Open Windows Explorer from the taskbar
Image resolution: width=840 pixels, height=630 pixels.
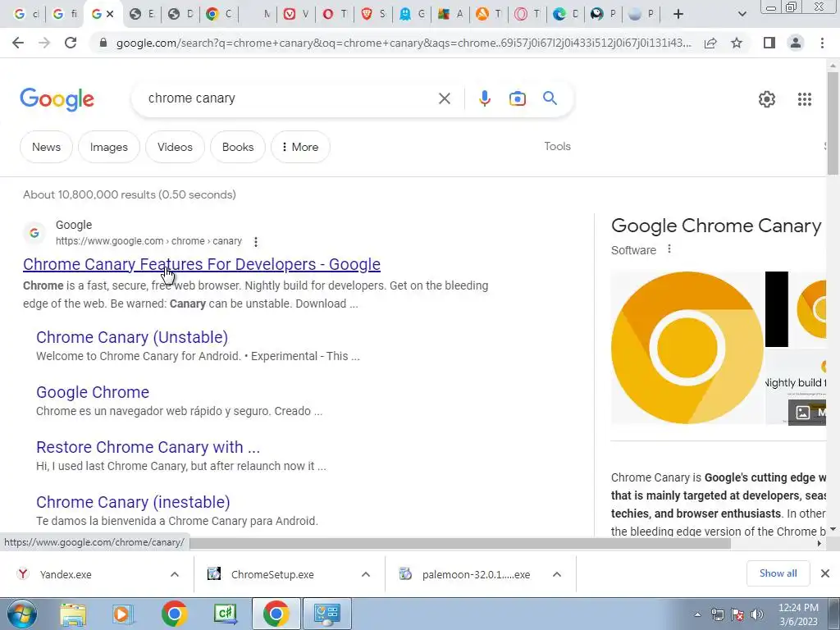(73, 614)
